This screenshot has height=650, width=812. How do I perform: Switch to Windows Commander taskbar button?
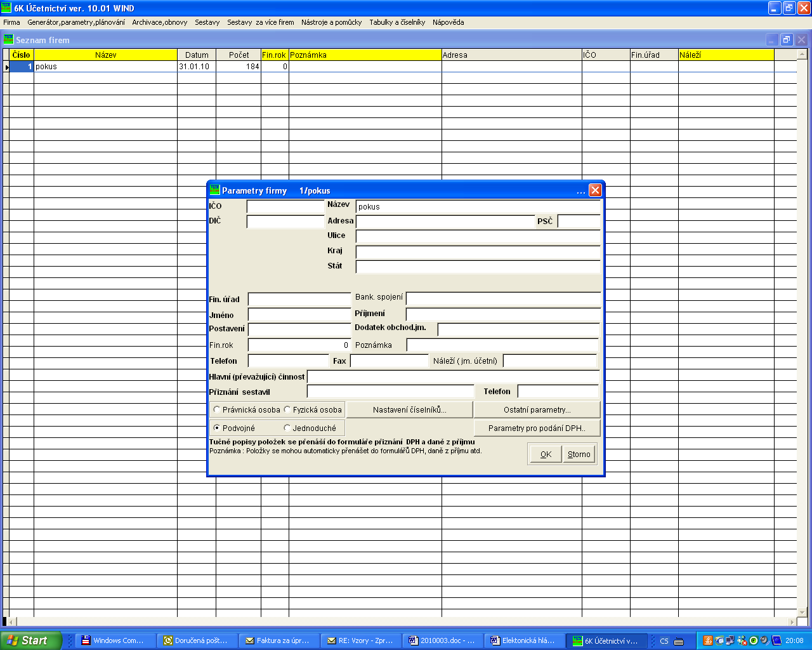(114, 640)
